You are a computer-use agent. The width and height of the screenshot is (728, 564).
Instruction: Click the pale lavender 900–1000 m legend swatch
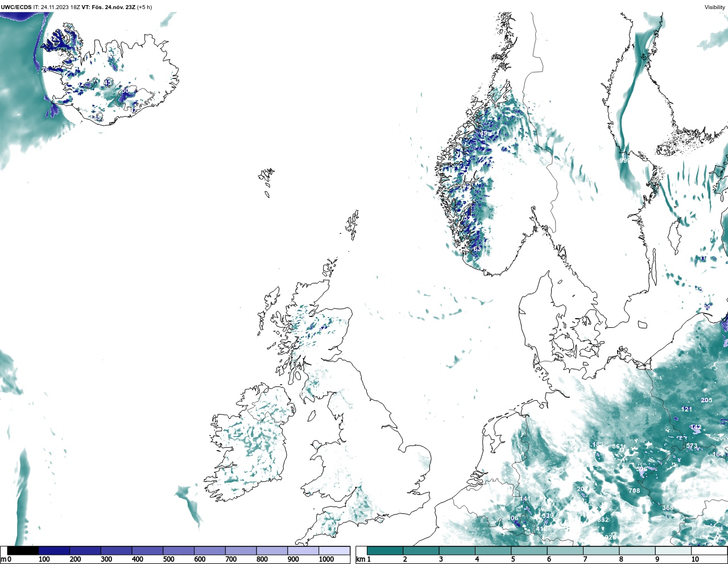[303, 550]
